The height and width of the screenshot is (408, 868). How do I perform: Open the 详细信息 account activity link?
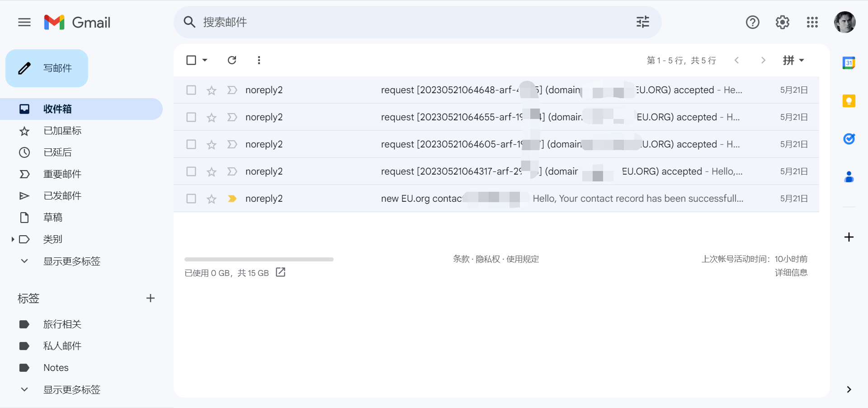click(791, 273)
